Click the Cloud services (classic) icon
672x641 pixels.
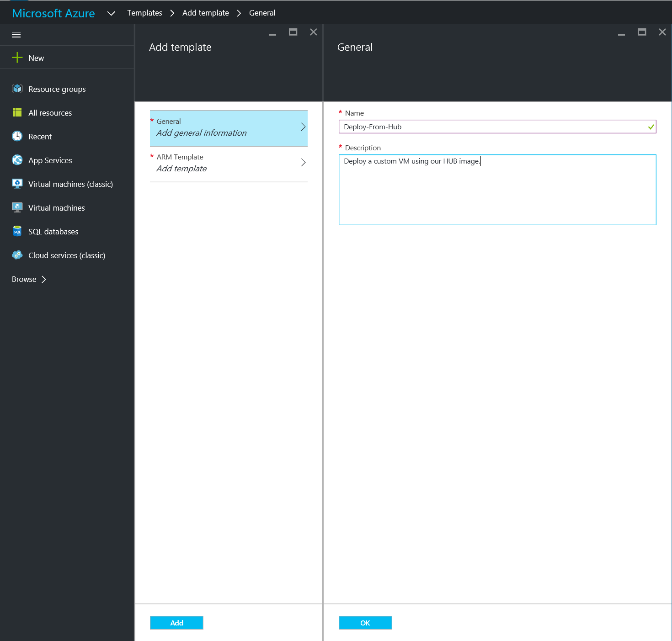pyautogui.click(x=17, y=255)
